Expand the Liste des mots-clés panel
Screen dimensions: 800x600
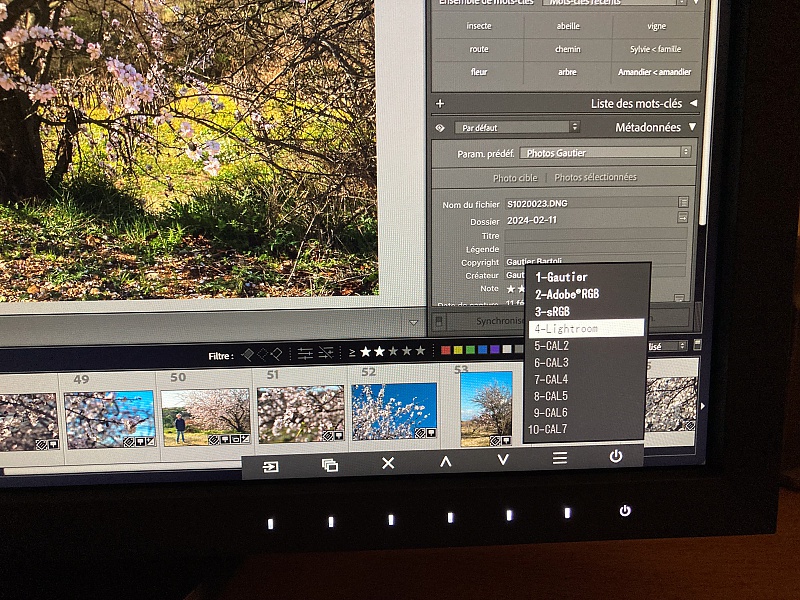coord(692,103)
